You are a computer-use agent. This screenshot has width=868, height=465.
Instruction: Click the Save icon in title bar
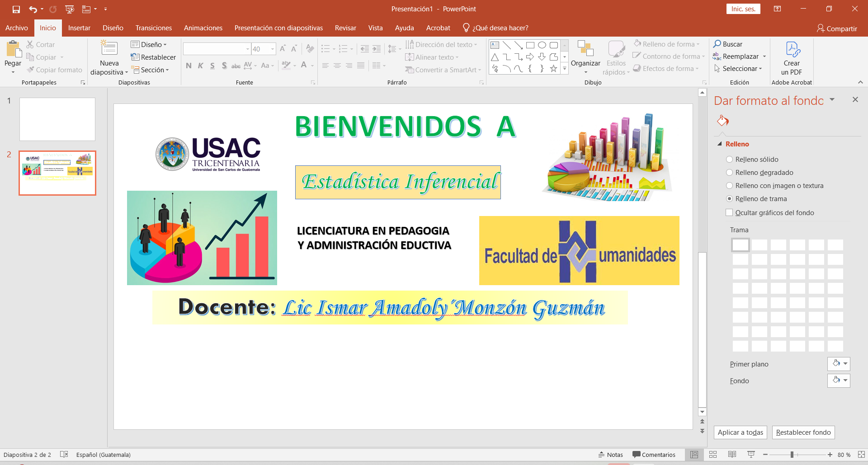click(16, 9)
